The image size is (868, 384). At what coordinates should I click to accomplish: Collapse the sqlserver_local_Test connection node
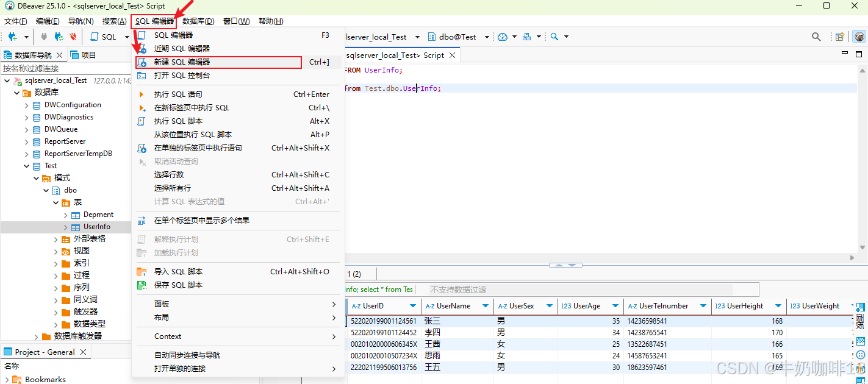(x=7, y=80)
